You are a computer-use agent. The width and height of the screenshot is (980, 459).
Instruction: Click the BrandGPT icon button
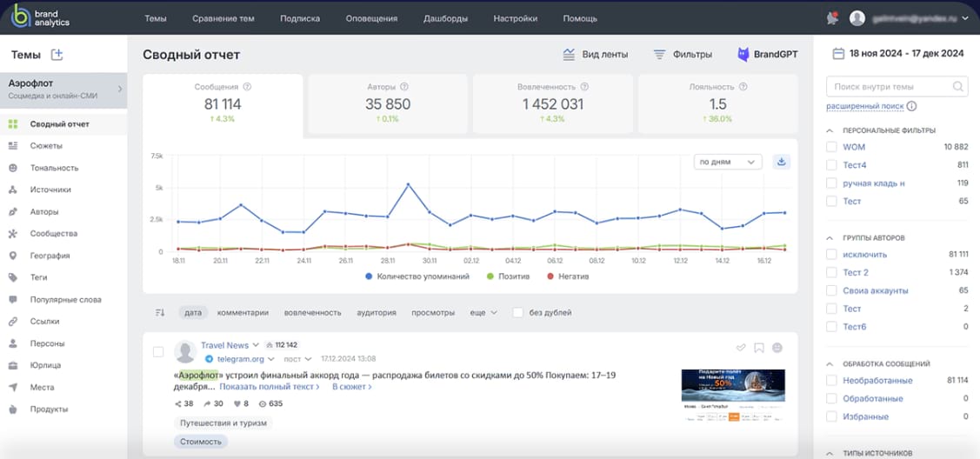click(743, 55)
